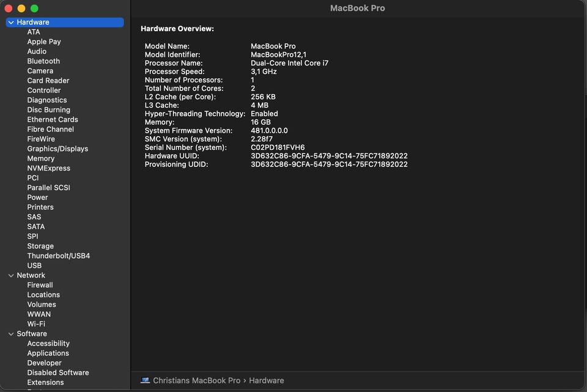Select Locations under Network

click(43, 295)
